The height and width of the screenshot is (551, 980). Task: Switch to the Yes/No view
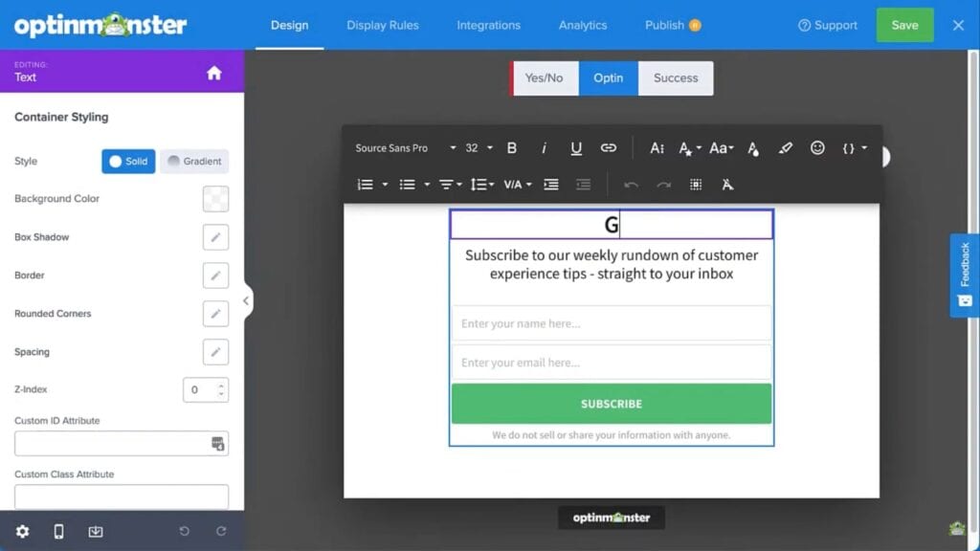coord(544,78)
